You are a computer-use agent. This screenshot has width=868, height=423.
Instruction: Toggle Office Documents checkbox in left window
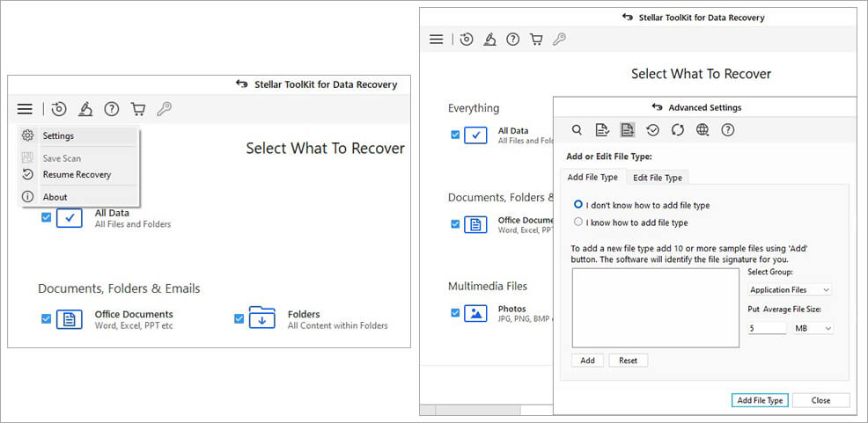(x=46, y=318)
